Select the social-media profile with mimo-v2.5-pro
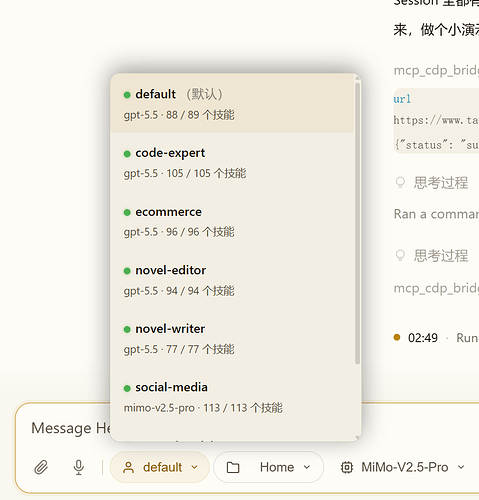479x500 pixels. point(232,397)
